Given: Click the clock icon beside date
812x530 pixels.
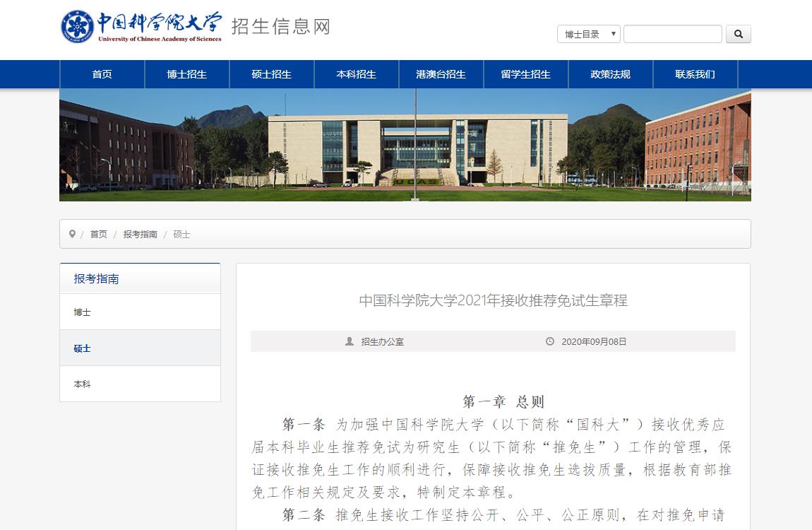Looking at the screenshot, I should [x=550, y=341].
